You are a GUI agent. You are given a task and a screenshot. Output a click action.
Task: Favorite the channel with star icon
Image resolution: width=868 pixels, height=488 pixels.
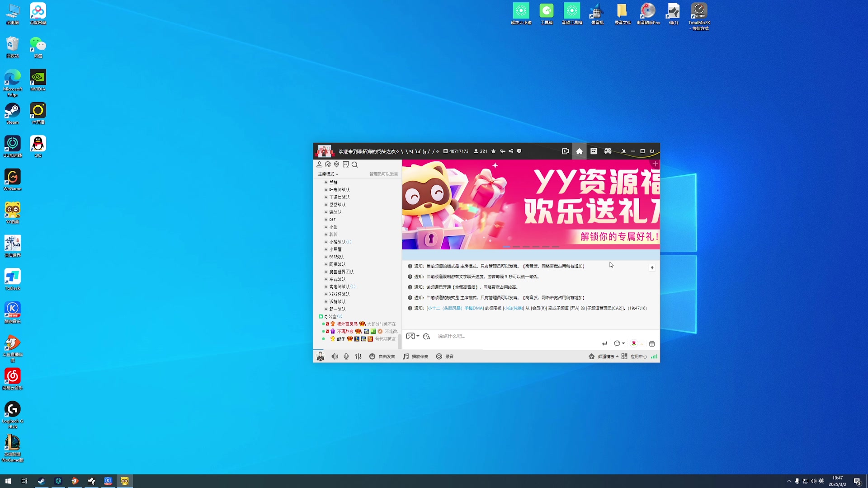coord(493,151)
